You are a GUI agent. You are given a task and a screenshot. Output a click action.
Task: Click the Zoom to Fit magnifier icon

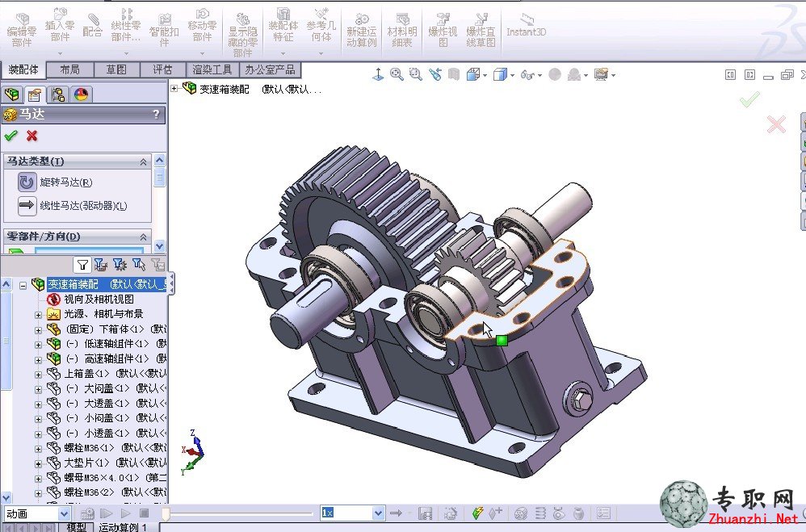397,75
